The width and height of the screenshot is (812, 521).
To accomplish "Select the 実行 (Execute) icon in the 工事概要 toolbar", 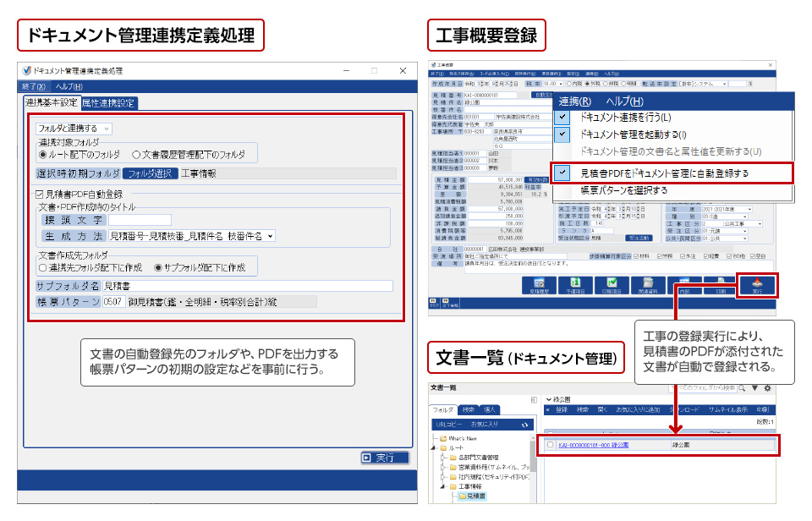I will pos(759,284).
